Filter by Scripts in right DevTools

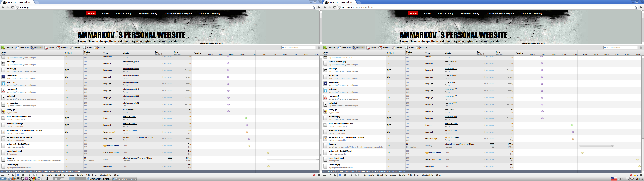pos(402,175)
